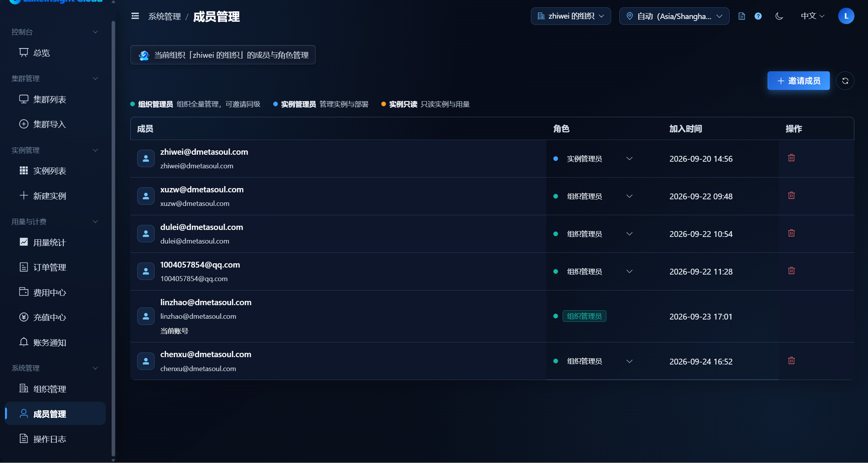Toggle dark mode moon icon
This screenshot has width=868, height=463.
click(x=779, y=16)
